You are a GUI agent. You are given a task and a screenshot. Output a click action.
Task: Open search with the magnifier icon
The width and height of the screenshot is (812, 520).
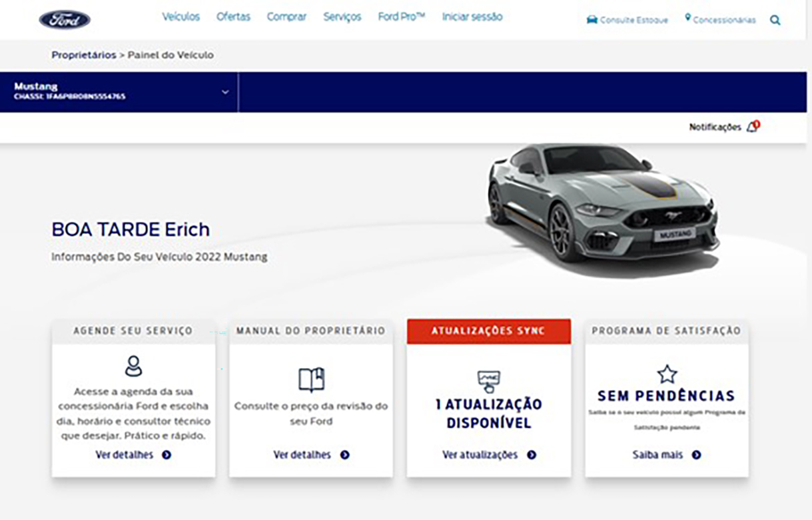click(x=775, y=20)
